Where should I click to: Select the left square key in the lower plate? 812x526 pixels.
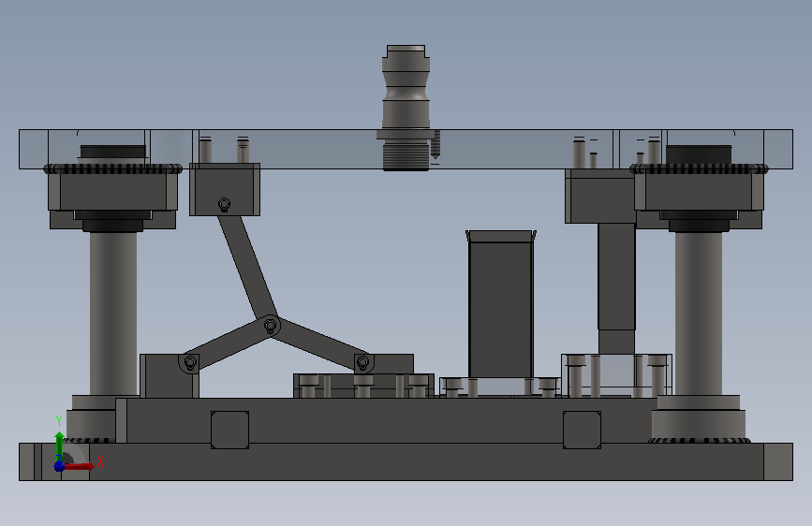(x=230, y=430)
